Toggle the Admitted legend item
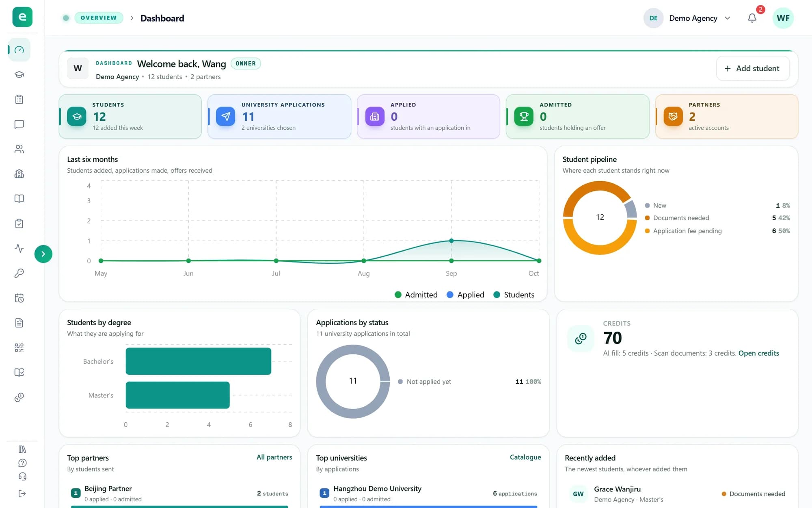Image resolution: width=812 pixels, height=508 pixels. pyautogui.click(x=416, y=295)
